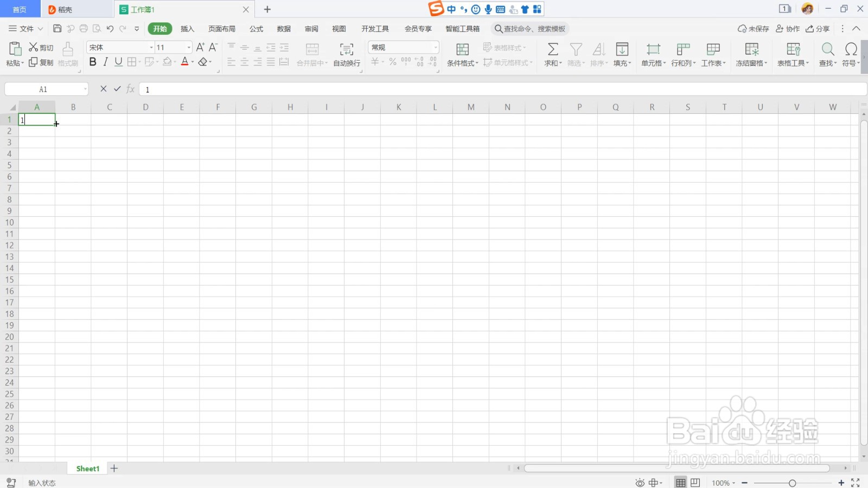Click the zoom slider handle
Screen dimensions: 868x488
pos(792,483)
